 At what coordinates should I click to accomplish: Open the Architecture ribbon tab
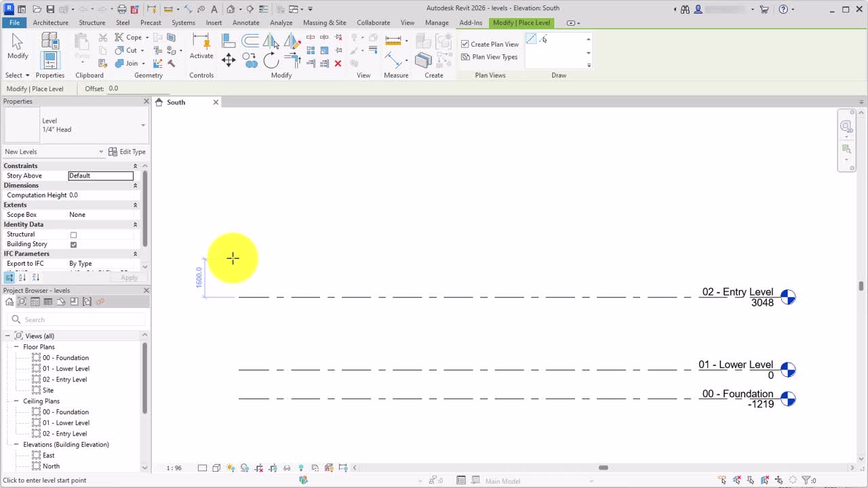pos(51,22)
